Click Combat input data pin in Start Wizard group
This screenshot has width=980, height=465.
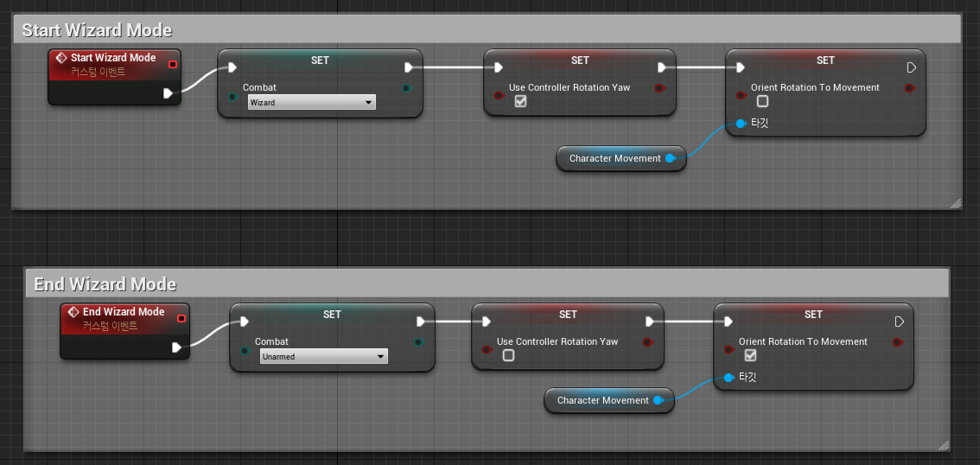(x=232, y=96)
